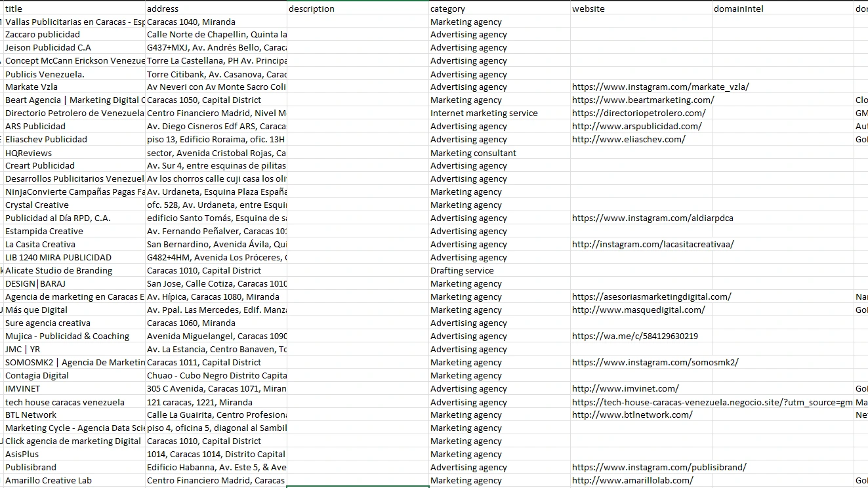This screenshot has height=488, width=868.
Task: Click the cell 'Mujica - Publicidad & Coaching'
Action: tap(74, 336)
